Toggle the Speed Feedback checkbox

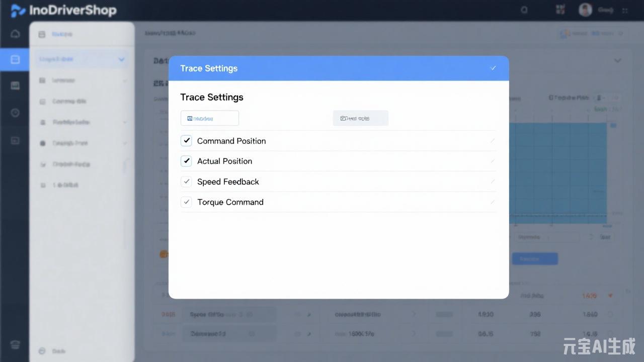(x=186, y=182)
